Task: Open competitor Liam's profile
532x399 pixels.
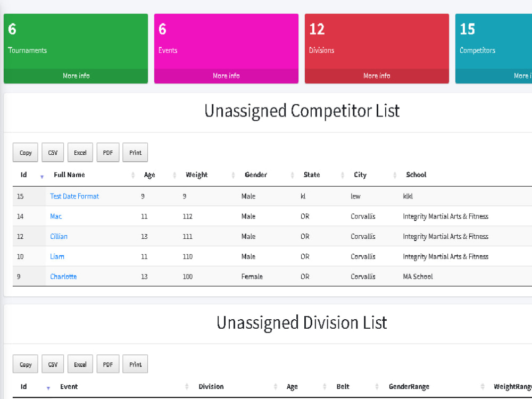Action: pos(57,256)
